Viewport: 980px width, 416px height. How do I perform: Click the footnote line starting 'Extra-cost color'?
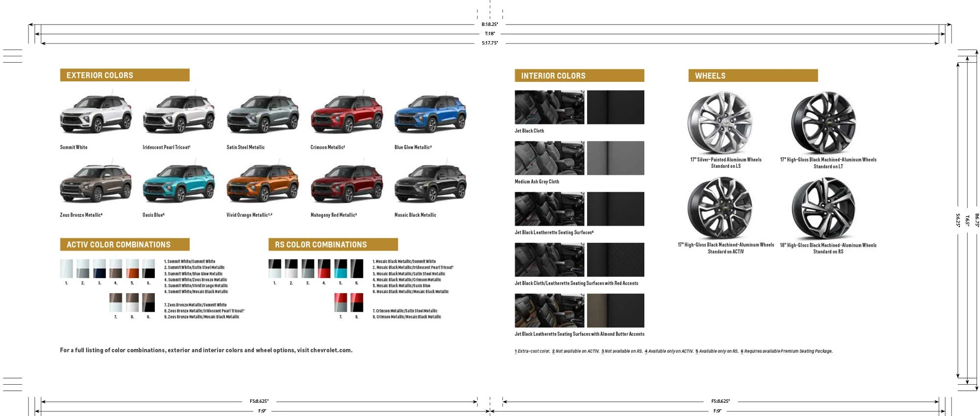673,351
